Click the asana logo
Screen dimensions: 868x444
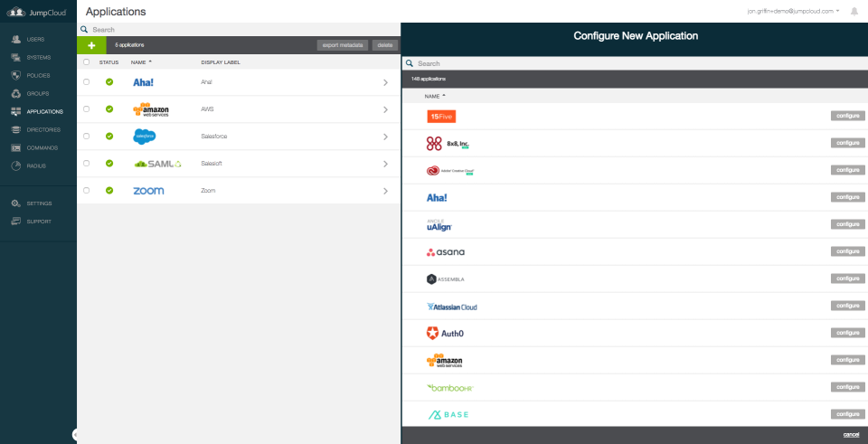[446, 252]
